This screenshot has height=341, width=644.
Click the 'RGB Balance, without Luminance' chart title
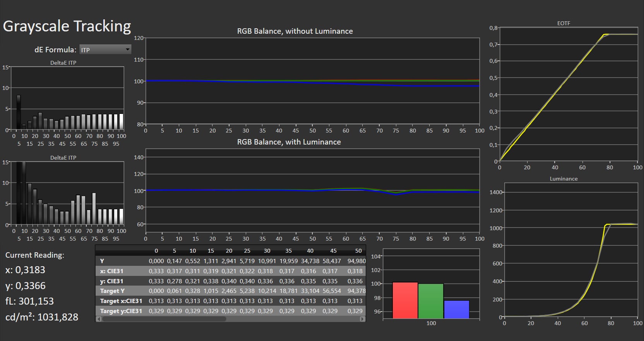(x=295, y=31)
